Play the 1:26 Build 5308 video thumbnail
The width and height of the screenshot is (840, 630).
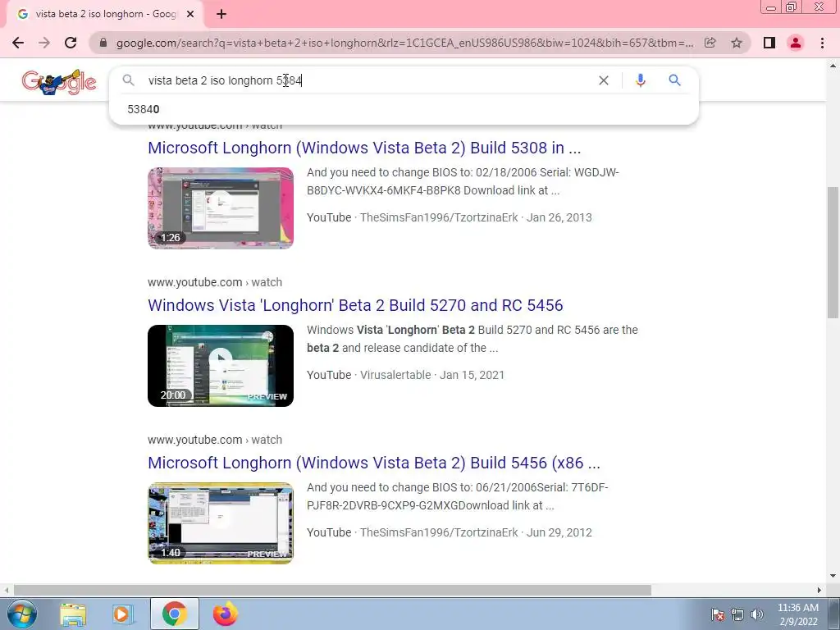[x=221, y=208]
